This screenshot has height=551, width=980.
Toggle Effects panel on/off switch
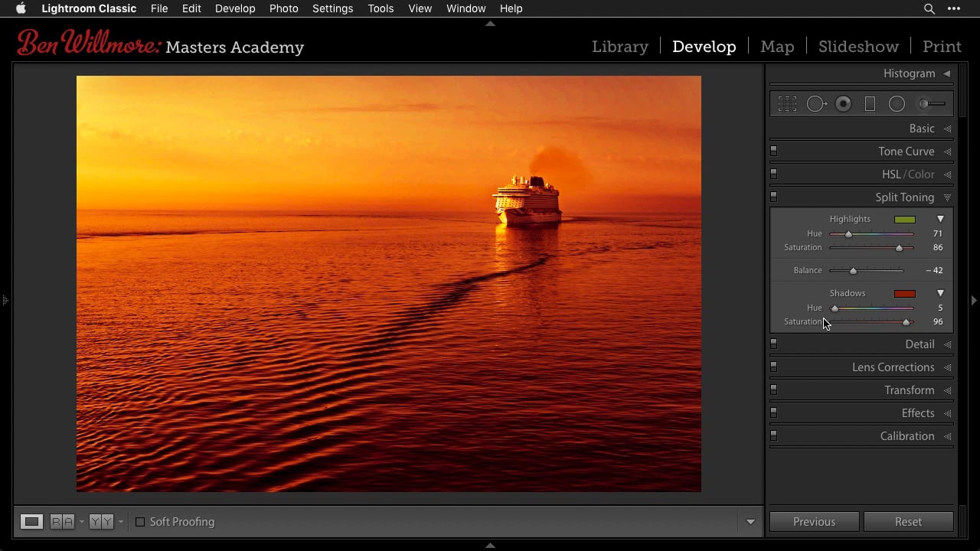[773, 412]
